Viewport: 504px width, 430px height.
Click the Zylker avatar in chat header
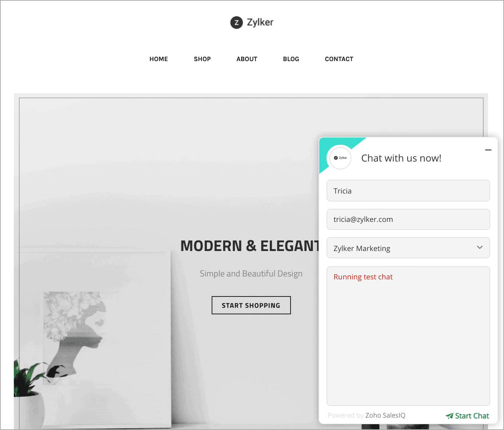point(340,158)
